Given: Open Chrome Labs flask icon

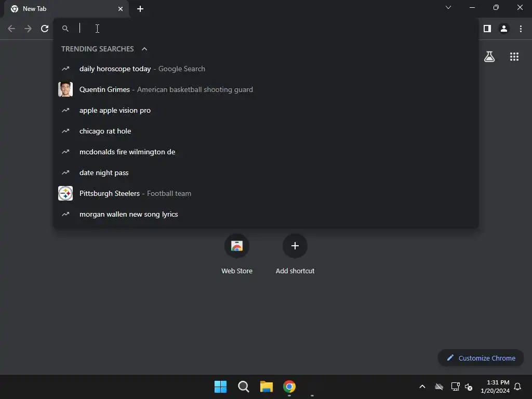Looking at the screenshot, I should (489, 57).
